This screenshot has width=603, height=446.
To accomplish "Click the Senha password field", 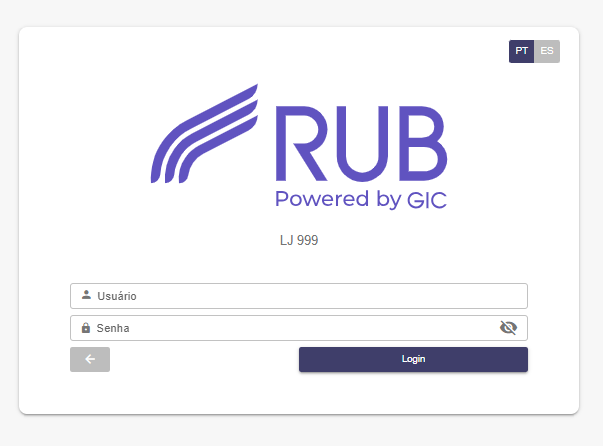I will 299,328.
